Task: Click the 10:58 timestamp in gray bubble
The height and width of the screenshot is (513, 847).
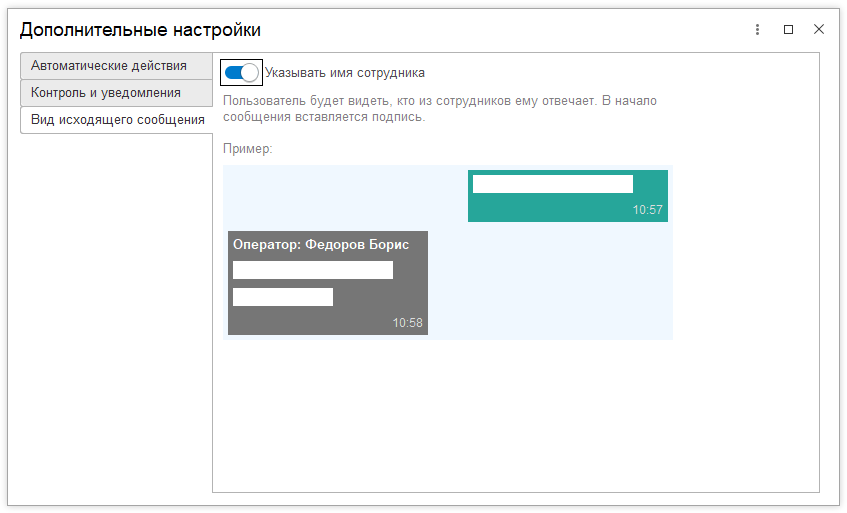Action: [407, 323]
